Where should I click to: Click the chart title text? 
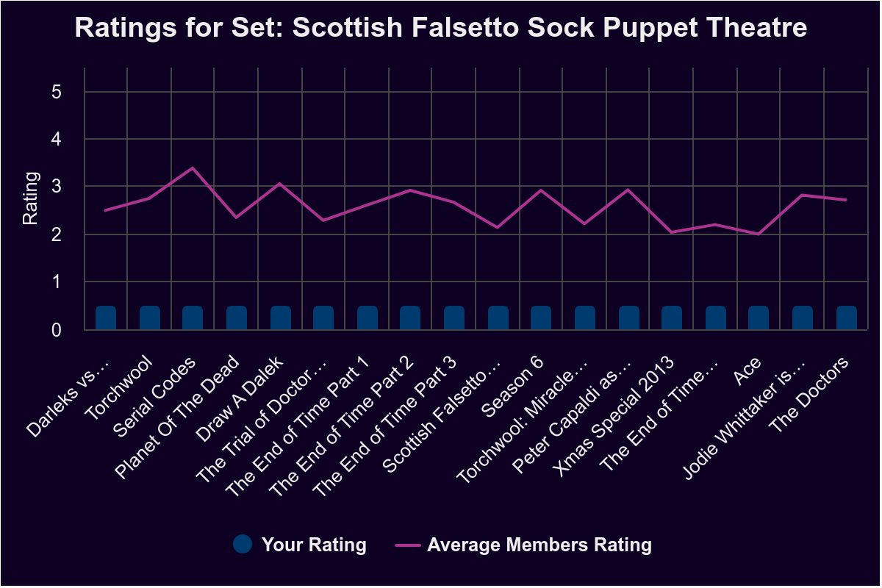pyautogui.click(x=441, y=28)
